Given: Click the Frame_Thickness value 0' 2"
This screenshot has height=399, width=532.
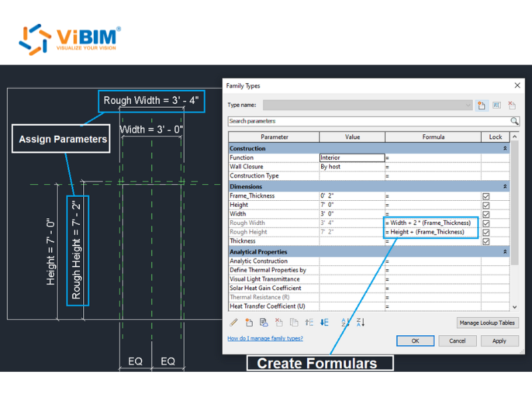Looking at the screenshot, I should pyautogui.click(x=352, y=196).
